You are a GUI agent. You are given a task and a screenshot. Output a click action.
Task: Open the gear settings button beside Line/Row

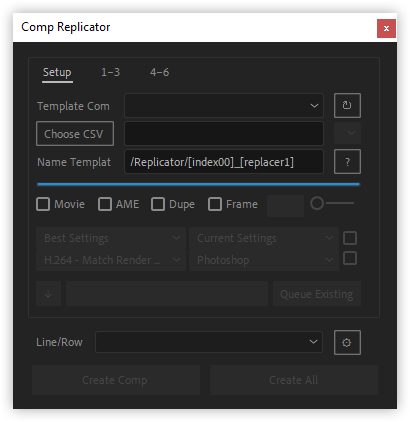tap(347, 342)
